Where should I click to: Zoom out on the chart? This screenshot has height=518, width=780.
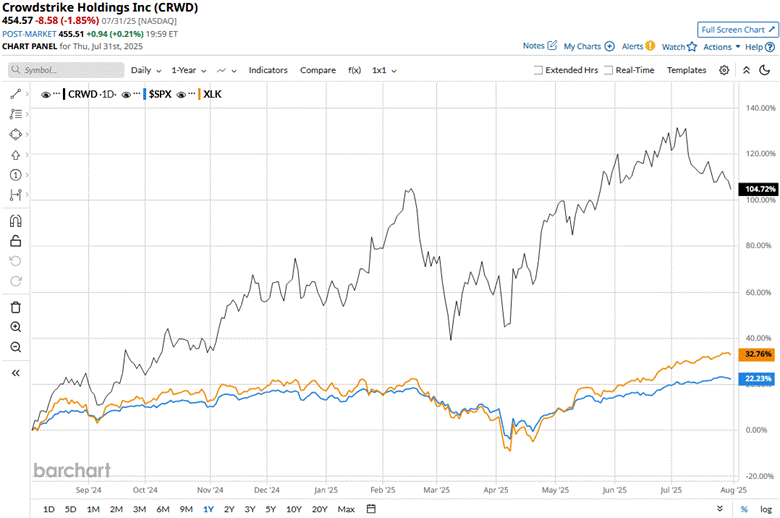point(15,347)
